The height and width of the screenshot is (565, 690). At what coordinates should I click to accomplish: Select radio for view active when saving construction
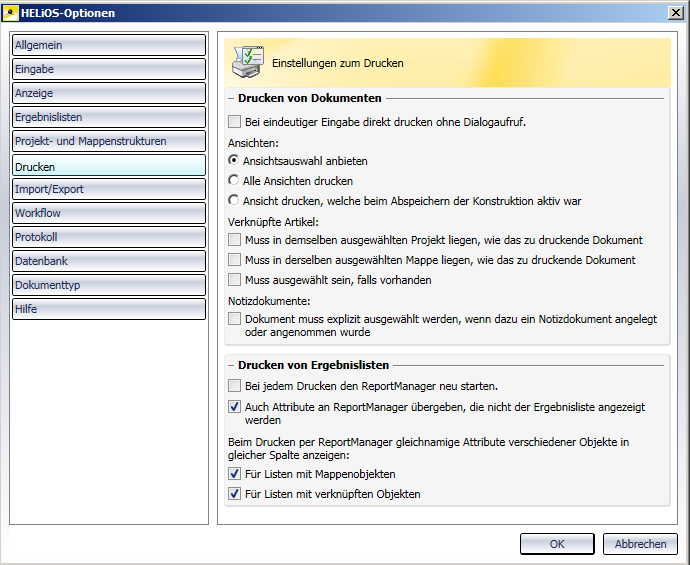[x=234, y=201]
